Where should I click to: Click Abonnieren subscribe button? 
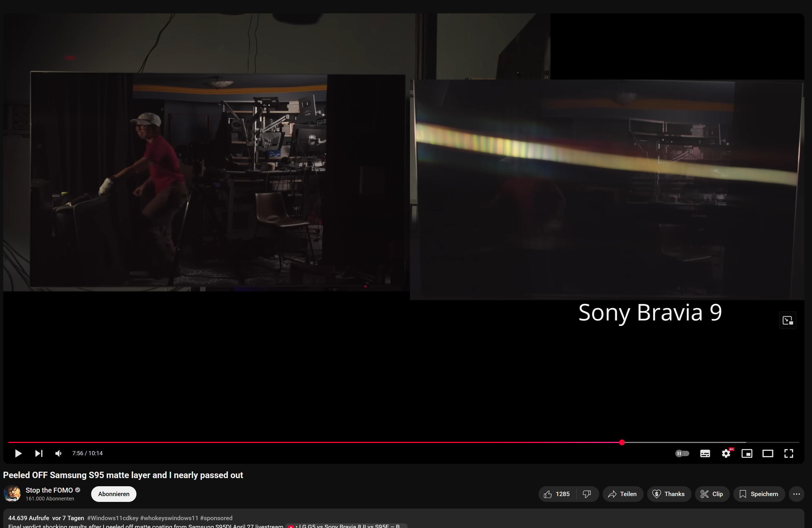114,494
